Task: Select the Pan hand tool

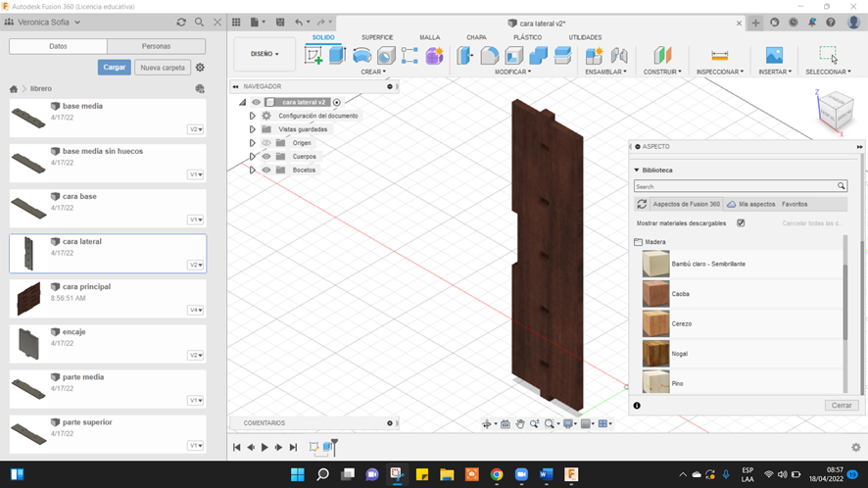Action: 520,424
